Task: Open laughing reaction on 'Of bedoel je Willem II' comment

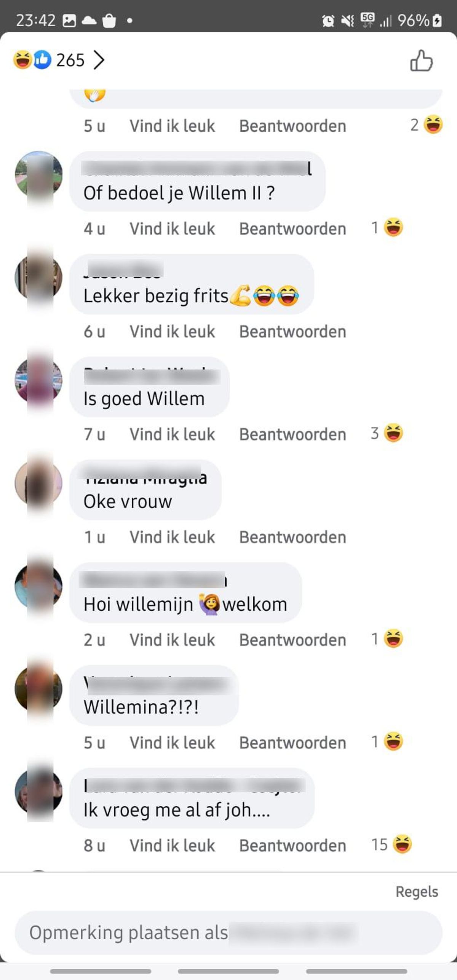Action: (387, 228)
